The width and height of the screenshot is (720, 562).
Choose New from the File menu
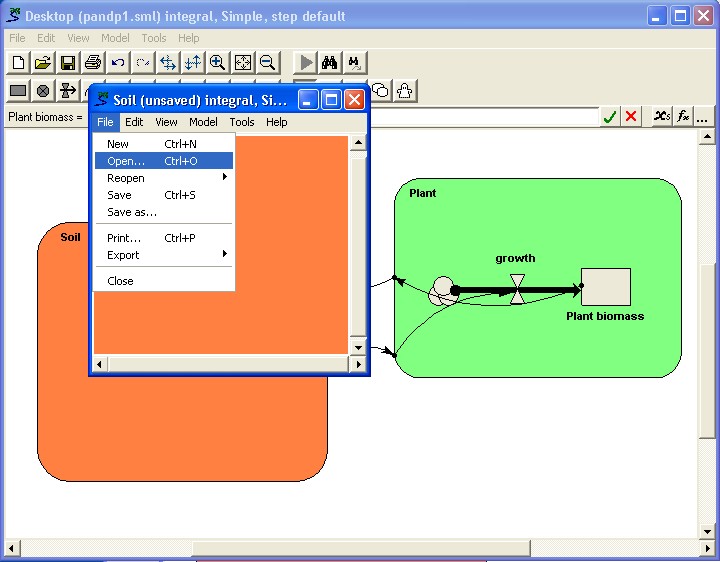point(164,144)
